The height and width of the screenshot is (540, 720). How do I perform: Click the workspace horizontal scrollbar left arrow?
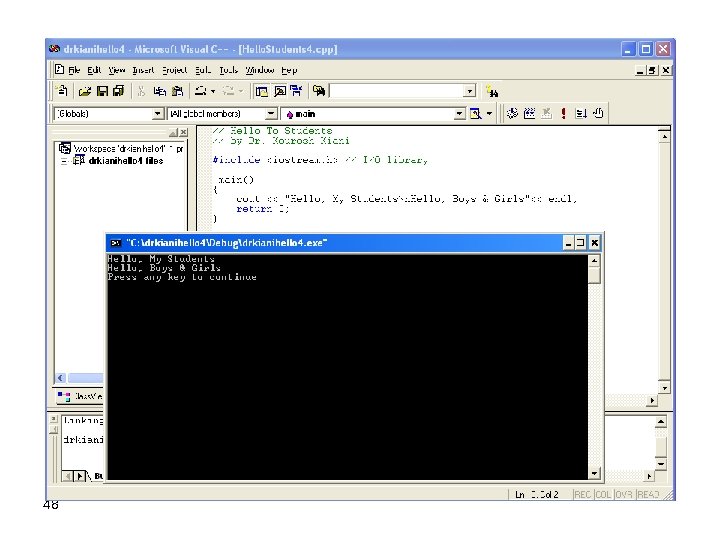click(x=60, y=378)
